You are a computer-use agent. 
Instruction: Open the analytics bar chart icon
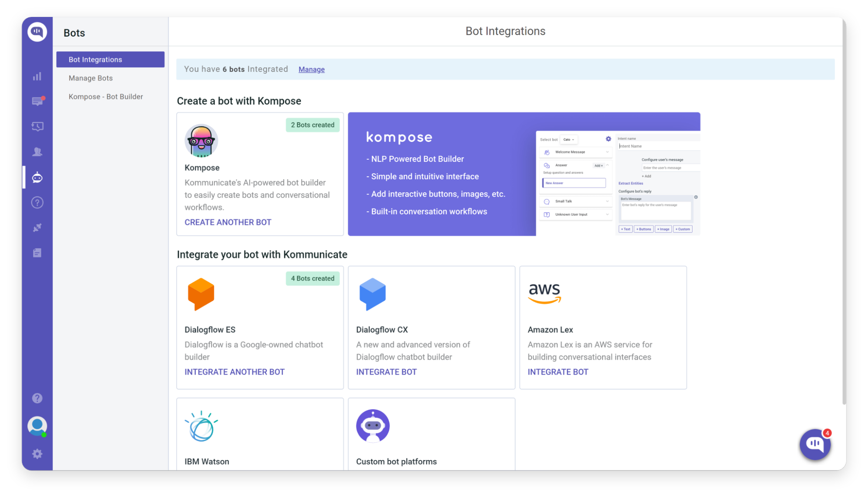(37, 76)
